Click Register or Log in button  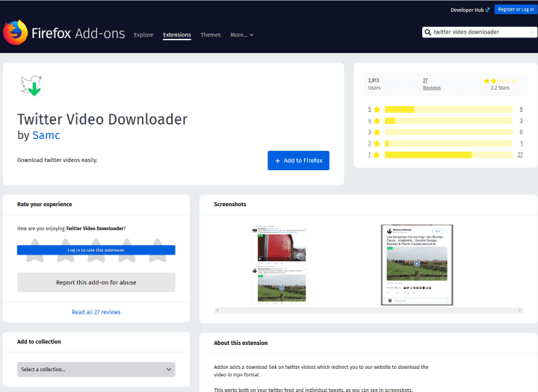[x=516, y=10]
